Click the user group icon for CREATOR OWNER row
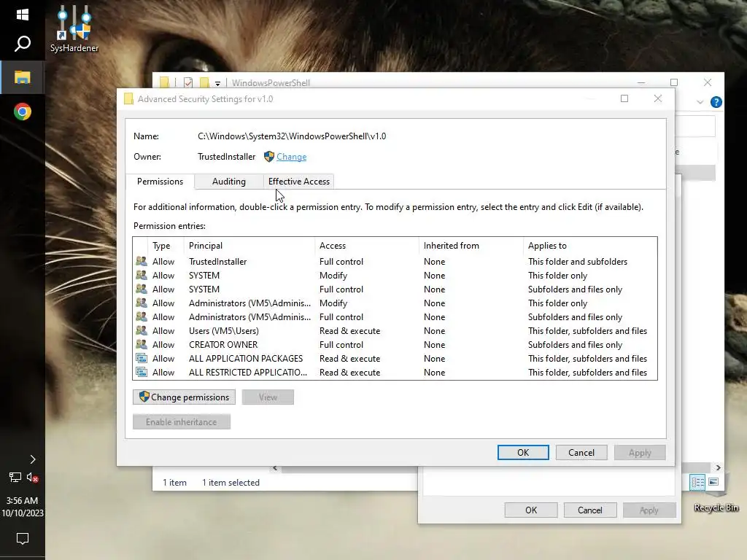 (x=142, y=344)
